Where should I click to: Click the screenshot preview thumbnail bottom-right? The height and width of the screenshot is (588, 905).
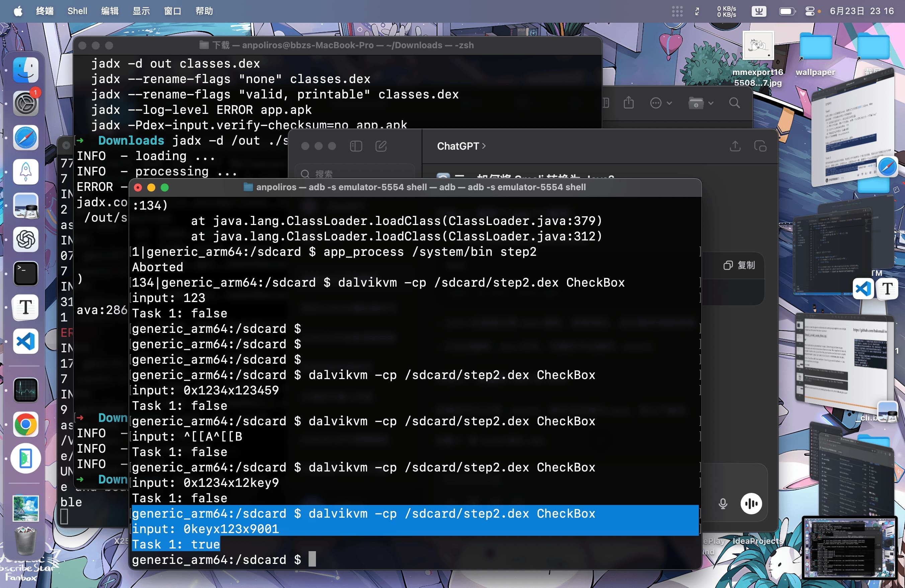pyautogui.click(x=849, y=548)
